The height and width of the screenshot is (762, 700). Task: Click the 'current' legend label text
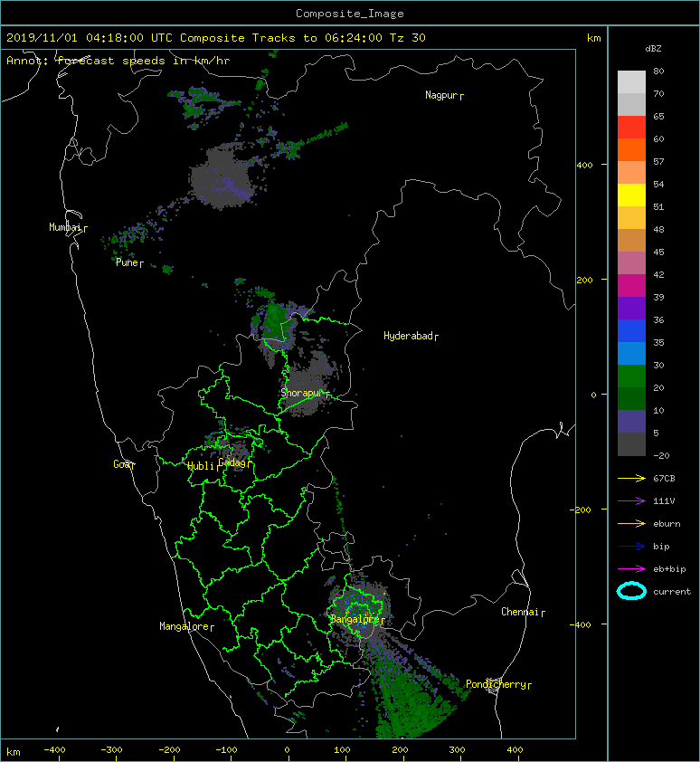tap(672, 592)
